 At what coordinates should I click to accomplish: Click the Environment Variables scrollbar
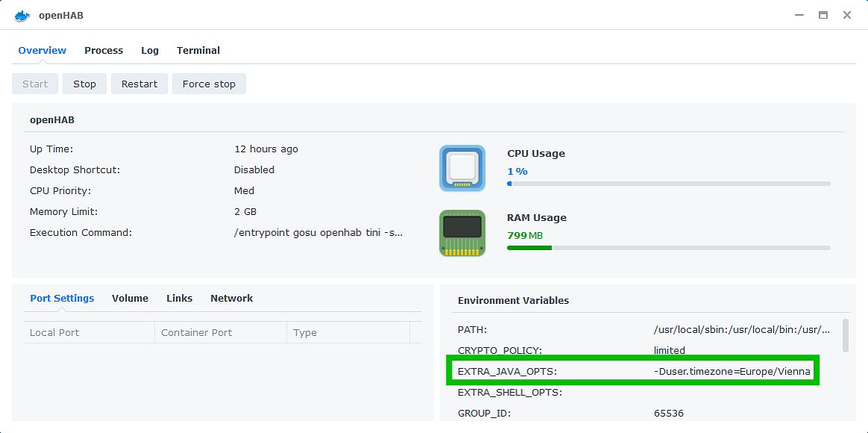pyautogui.click(x=846, y=335)
